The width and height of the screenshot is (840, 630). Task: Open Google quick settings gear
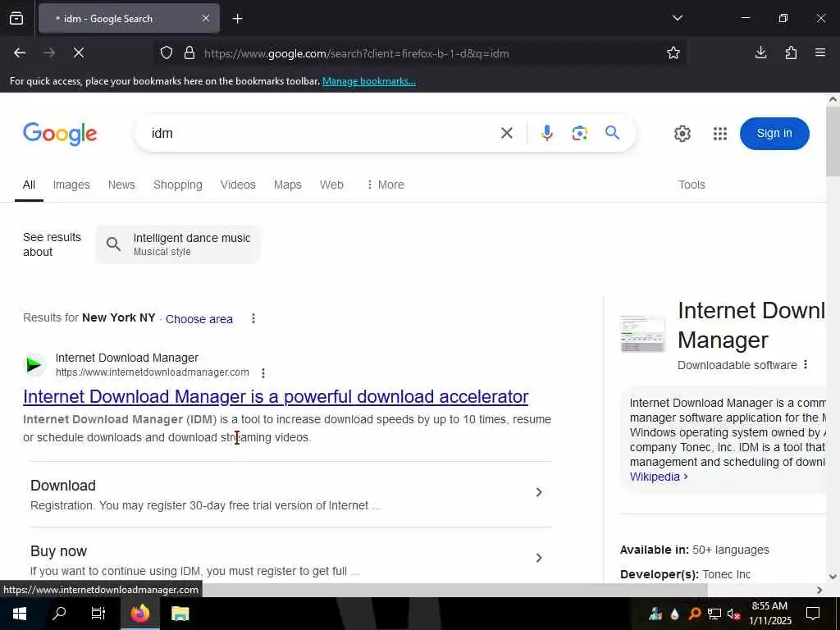(682, 134)
